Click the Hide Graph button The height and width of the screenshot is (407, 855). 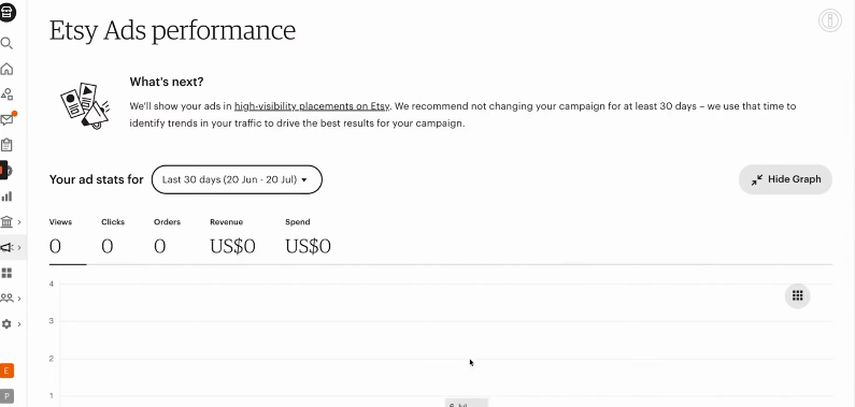(785, 179)
